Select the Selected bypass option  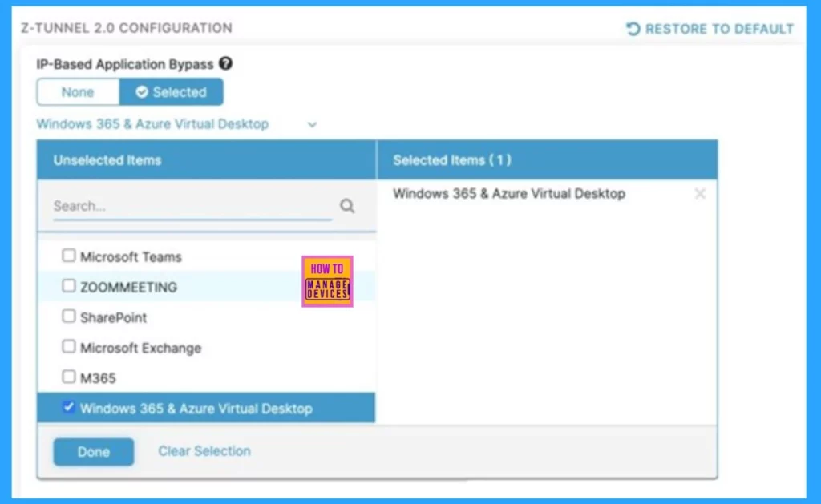172,92
